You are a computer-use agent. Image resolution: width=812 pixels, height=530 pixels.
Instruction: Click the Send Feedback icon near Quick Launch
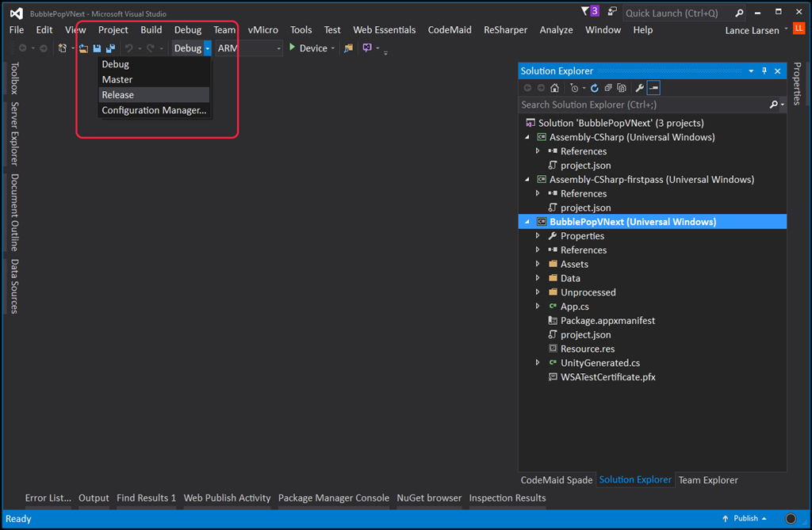pyautogui.click(x=612, y=11)
